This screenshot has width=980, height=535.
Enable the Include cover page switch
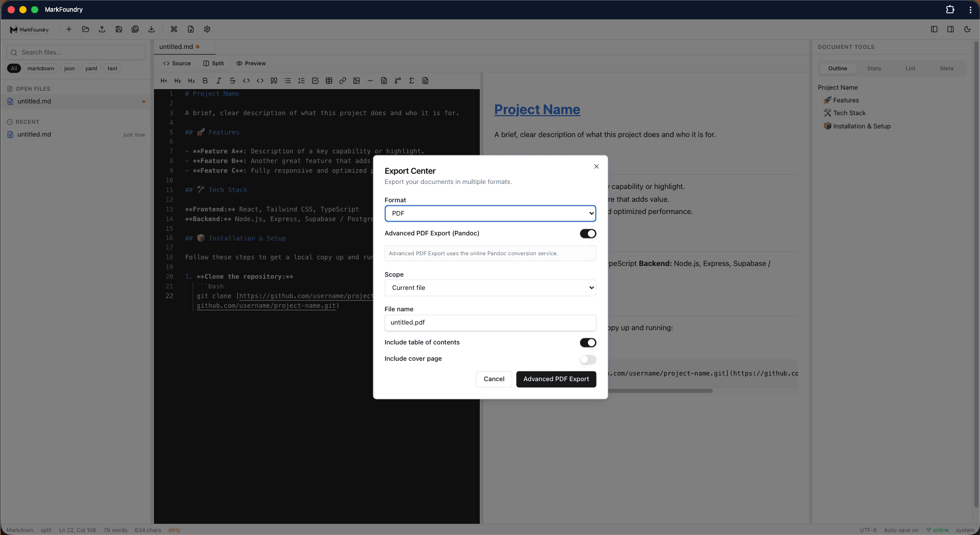pyautogui.click(x=588, y=359)
